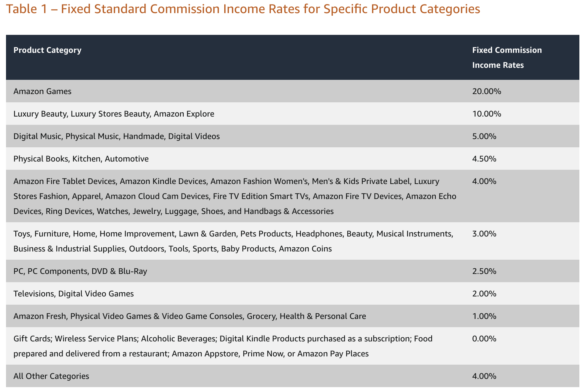Image resolution: width=585 pixels, height=392 pixels.
Task: Click the Luxury Beauty category row
Action: 114,114
